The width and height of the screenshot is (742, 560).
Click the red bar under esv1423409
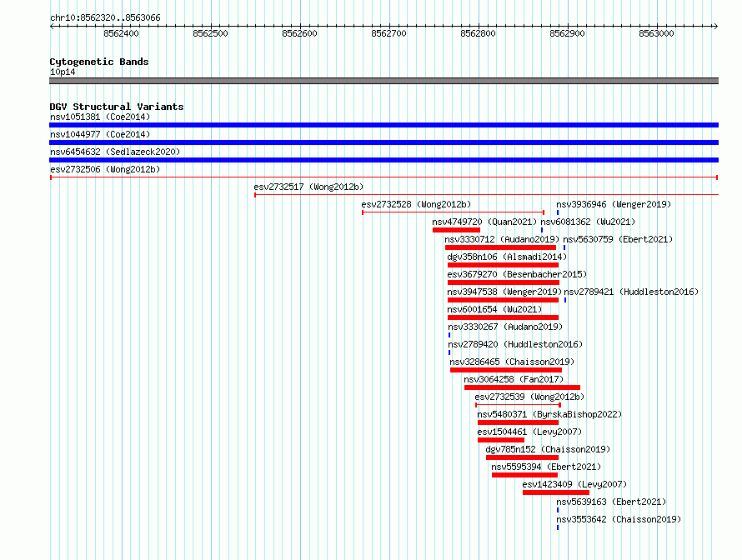tap(556, 492)
